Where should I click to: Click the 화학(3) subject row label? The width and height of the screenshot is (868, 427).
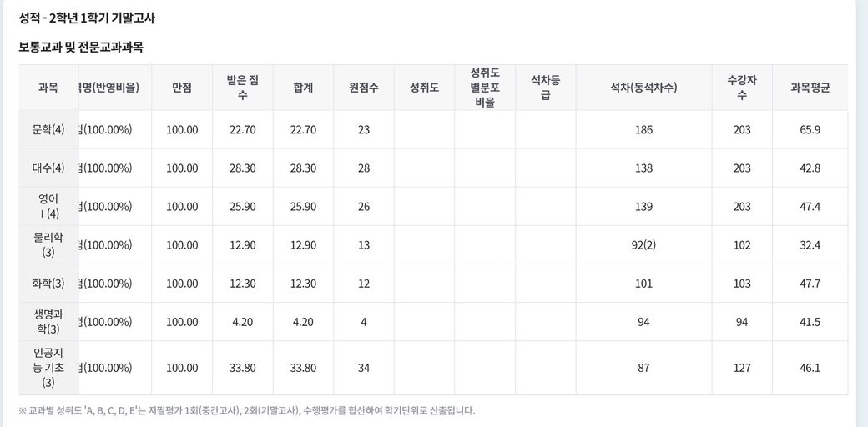coord(48,284)
